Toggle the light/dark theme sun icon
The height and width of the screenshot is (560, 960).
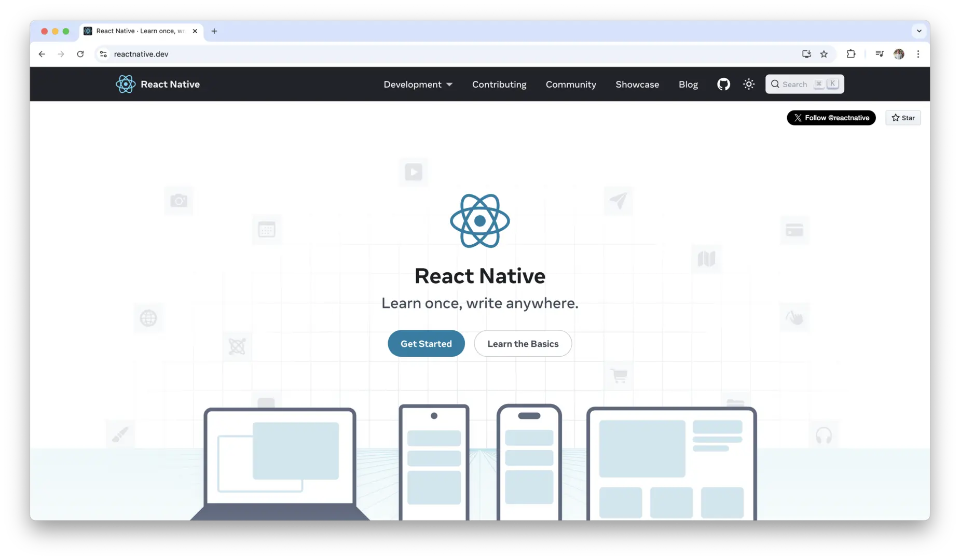(748, 84)
